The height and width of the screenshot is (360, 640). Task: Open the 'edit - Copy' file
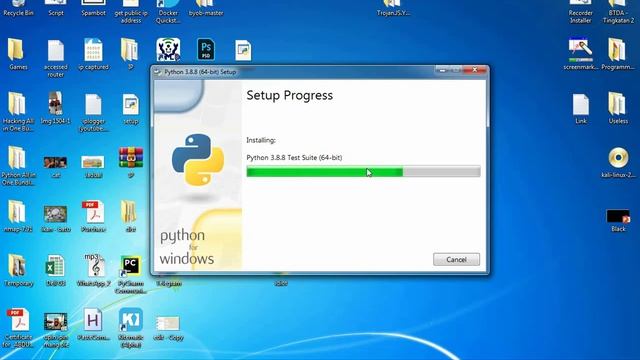(x=168, y=329)
